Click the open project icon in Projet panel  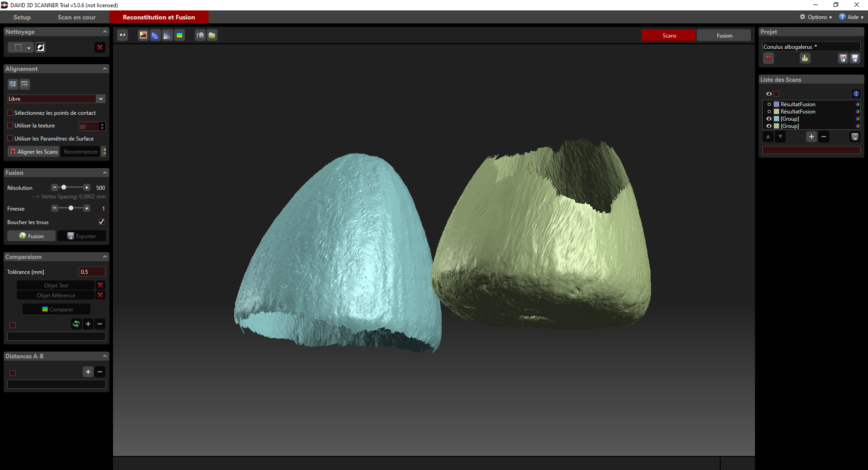pyautogui.click(x=805, y=58)
